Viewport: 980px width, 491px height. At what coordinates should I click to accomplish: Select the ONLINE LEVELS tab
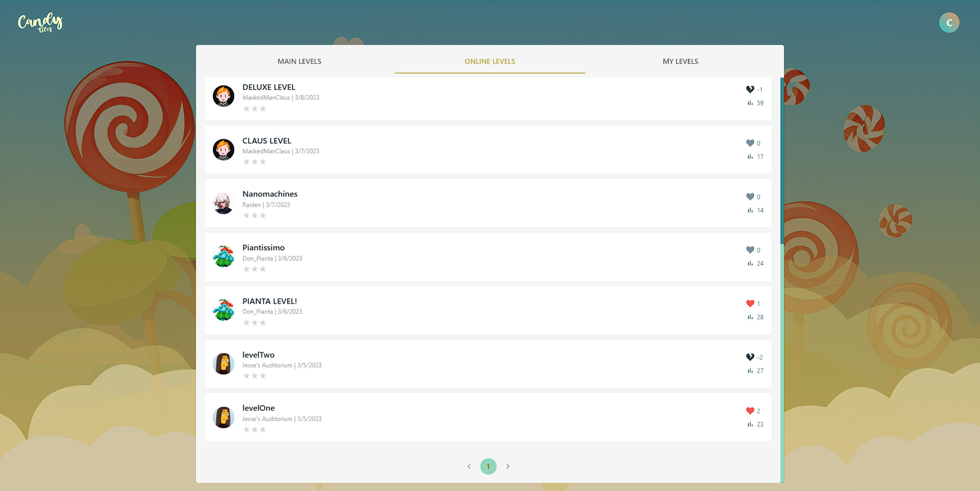point(490,61)
